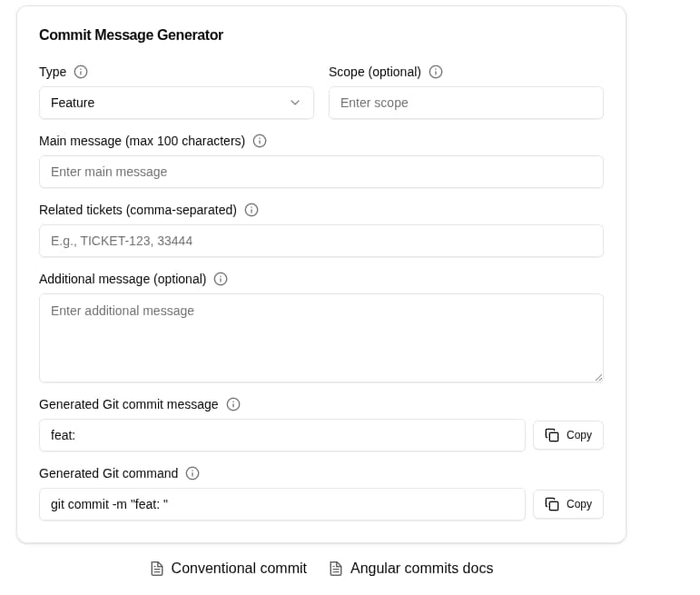Expand the Type chevron arrow
Image resolution: width=700 pixels, height=595 pixels.
295,103
